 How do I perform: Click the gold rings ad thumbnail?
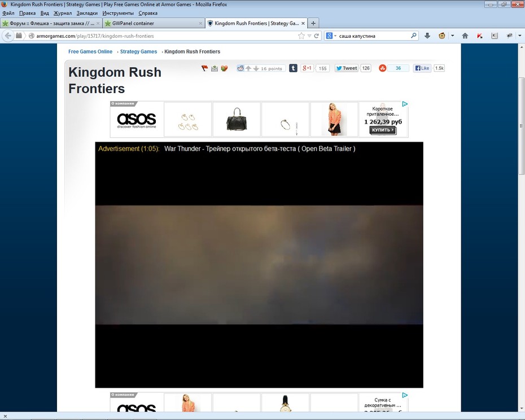[188, 120]
